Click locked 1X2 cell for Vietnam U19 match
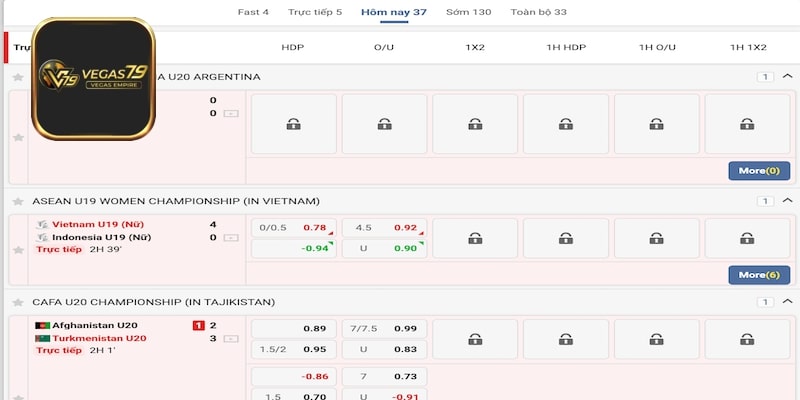This screenshot has width=800, height=400. tap(474, 238)
